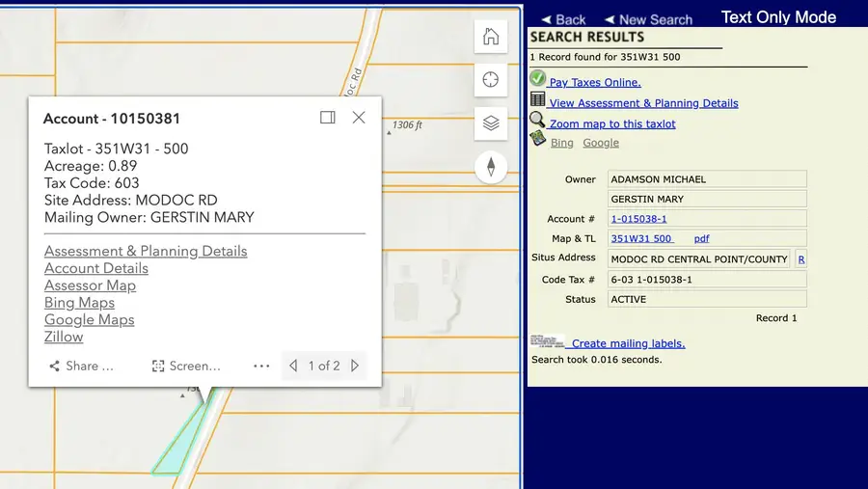Open Bing link in search results
The width and height of the screenshot is (868, 489).
click(x=562, y=143)
